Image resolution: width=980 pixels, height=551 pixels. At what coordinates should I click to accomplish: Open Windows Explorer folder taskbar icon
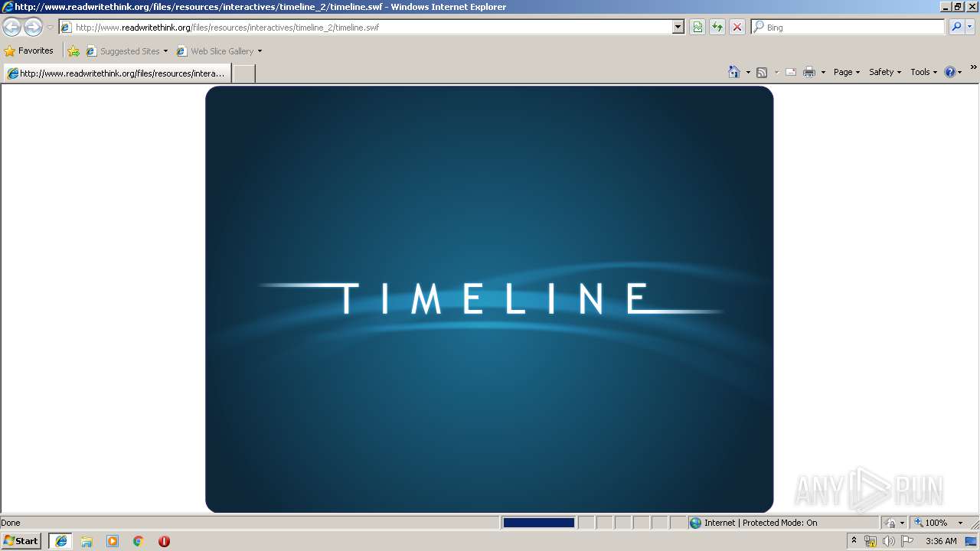87,541
